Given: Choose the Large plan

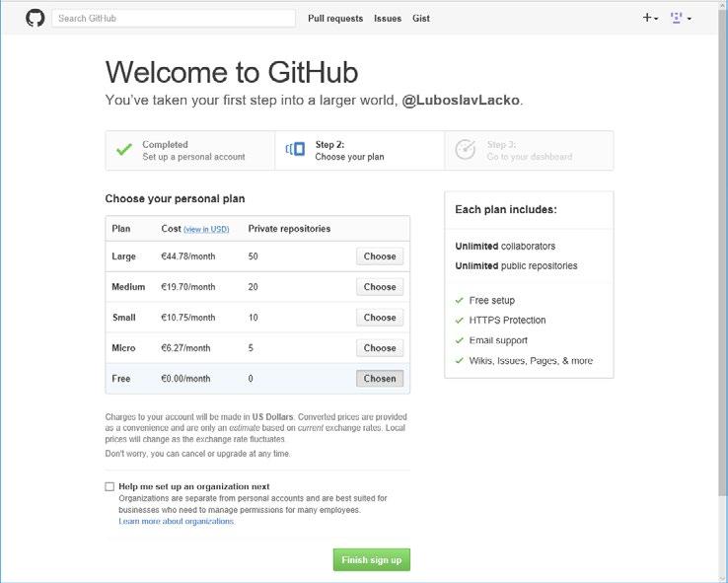Looking at the screenshot, I should 380,256.
